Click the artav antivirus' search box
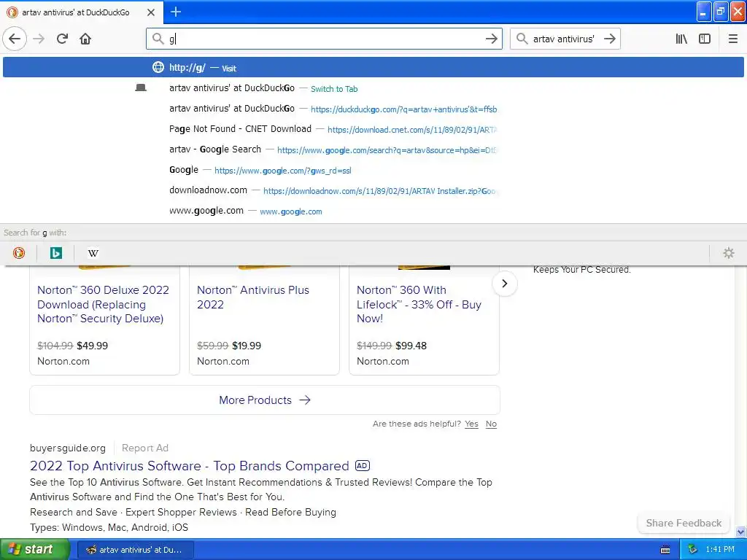This screenshot has width=747, height=560. click(x=564, y=39)
